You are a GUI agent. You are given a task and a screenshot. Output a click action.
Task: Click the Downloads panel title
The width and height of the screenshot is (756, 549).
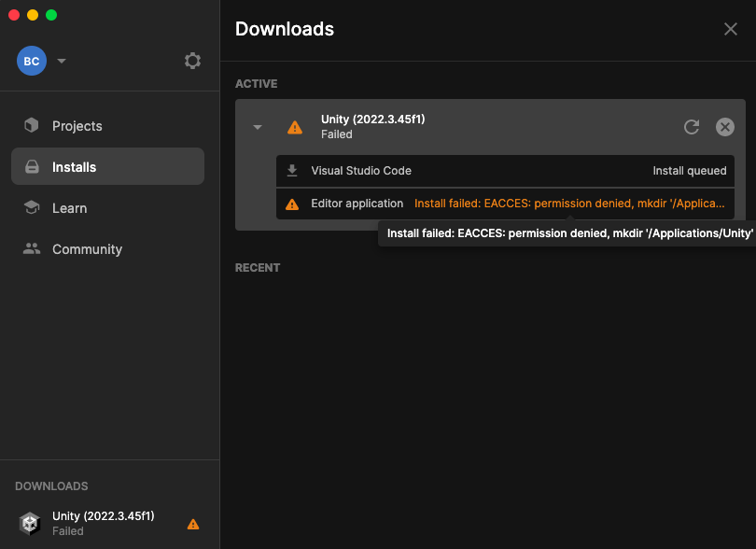pos(285,29)
